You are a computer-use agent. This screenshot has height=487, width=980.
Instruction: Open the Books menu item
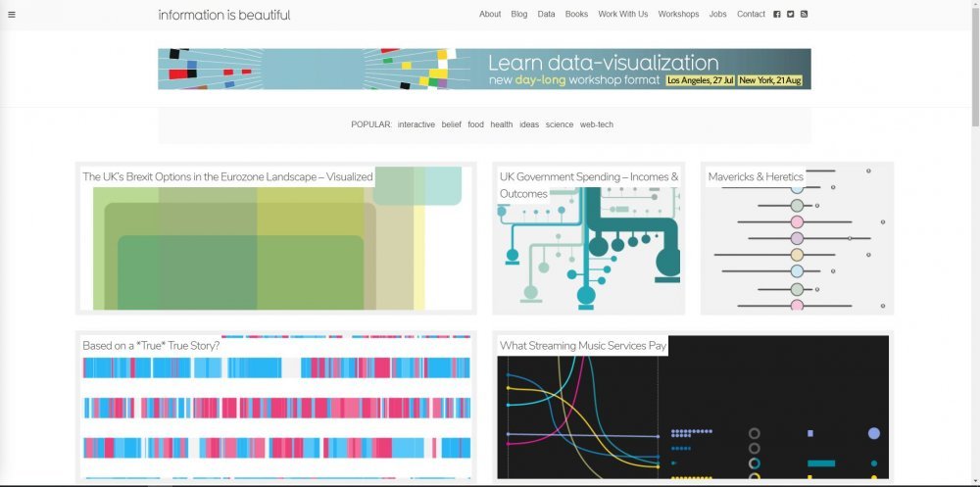pyautogui.click(x=576, y=14)
